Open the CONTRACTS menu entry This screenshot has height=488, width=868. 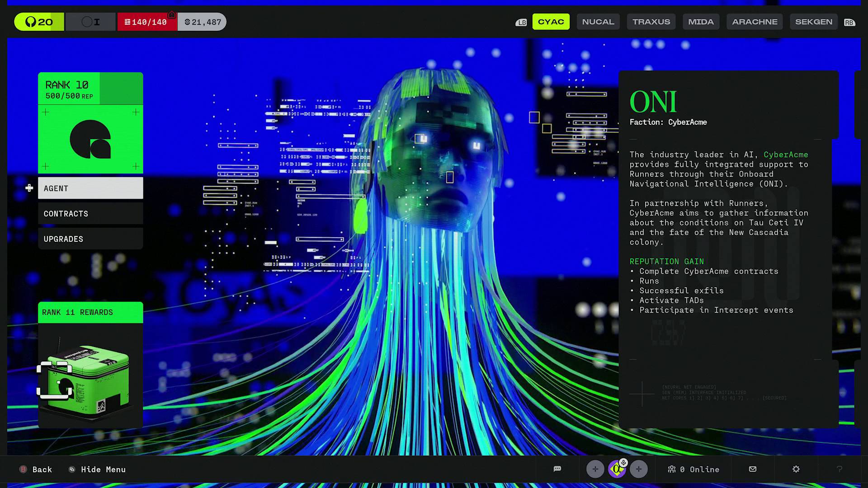90,213
